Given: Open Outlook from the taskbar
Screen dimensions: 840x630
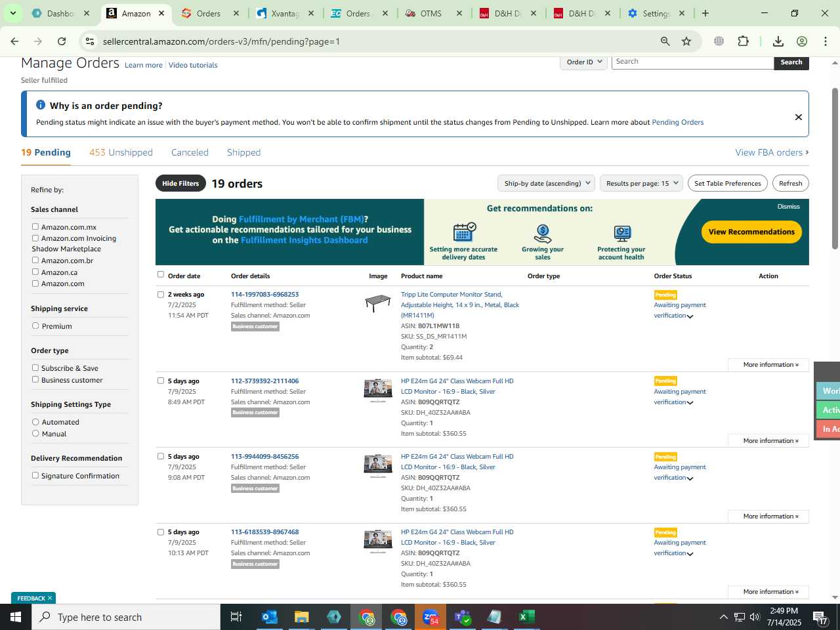Looking at the screenshot, I should click(x=269, y=617).
